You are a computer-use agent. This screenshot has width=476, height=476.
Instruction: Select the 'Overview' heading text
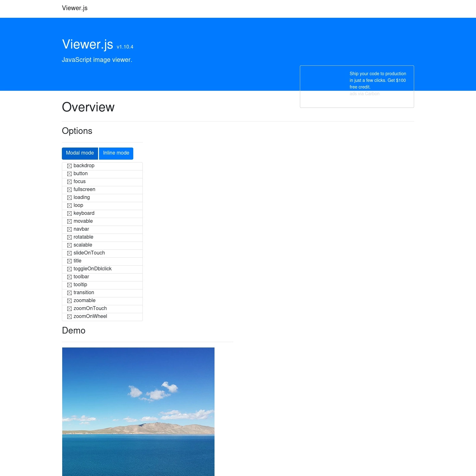(88, 107)
